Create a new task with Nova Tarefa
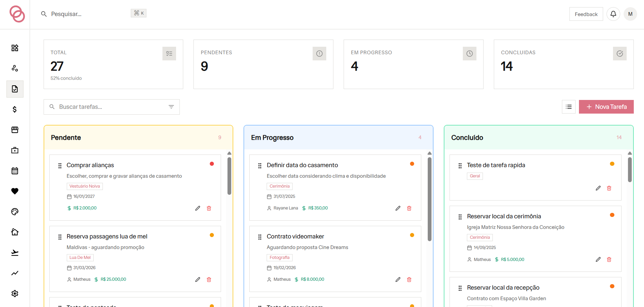 pos(606,107)
